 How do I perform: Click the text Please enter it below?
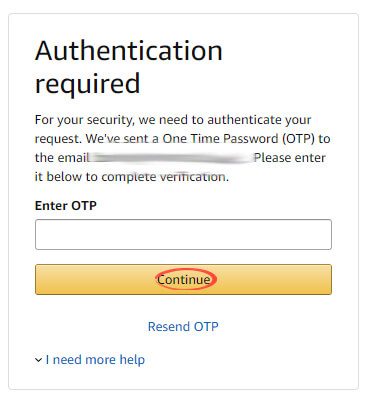[x=180, y=167]
